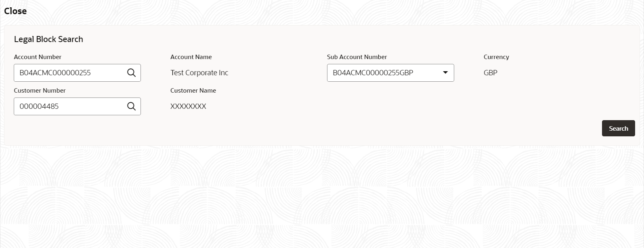Open account lookup magnifier in Account Number field
This screenshot has width=644, height=248.
pos(131,73)
